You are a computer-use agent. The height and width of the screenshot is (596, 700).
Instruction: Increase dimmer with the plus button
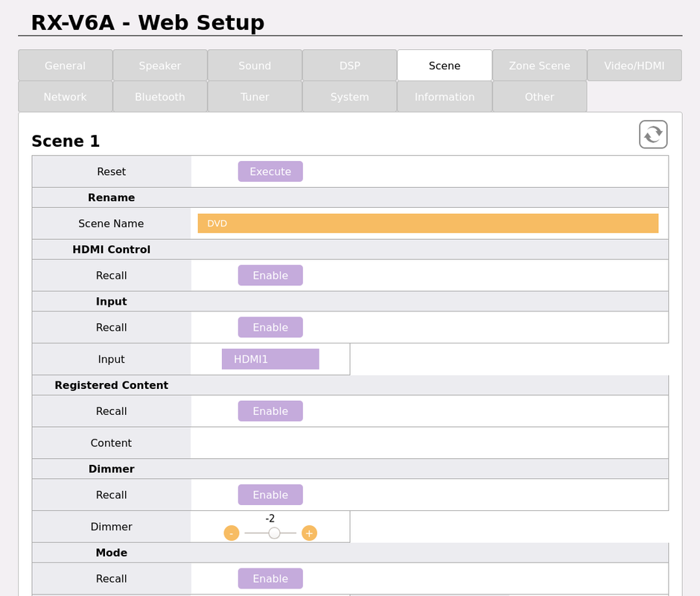click(309, 533)
